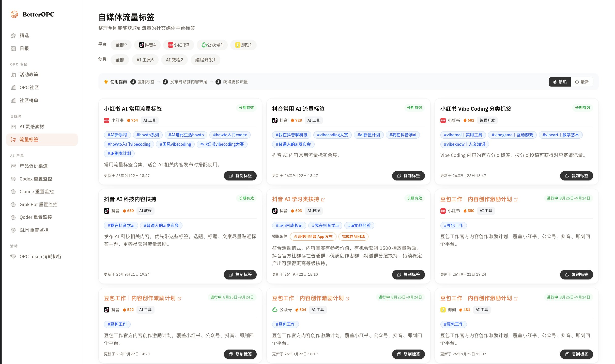Click the 使用指南 lightbulb icon
This screenshot has width=615, height=364.
pos(106,82)
